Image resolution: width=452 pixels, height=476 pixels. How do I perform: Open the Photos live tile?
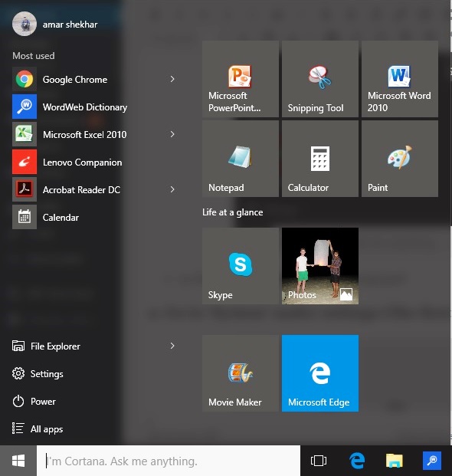320,266
